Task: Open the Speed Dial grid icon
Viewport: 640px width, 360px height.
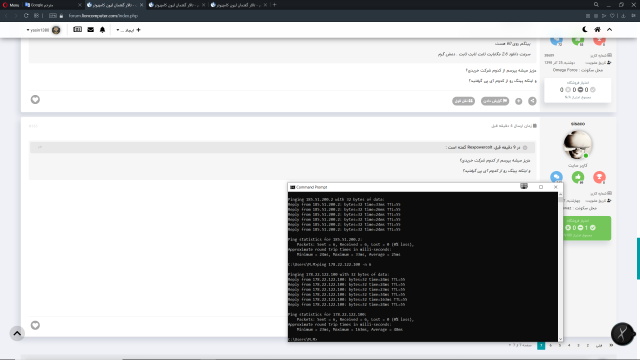Action: pos(36,16)
